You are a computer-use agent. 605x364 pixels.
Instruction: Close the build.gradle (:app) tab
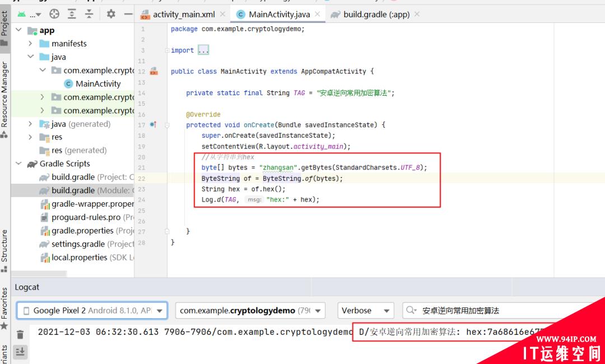click(417, 14)
